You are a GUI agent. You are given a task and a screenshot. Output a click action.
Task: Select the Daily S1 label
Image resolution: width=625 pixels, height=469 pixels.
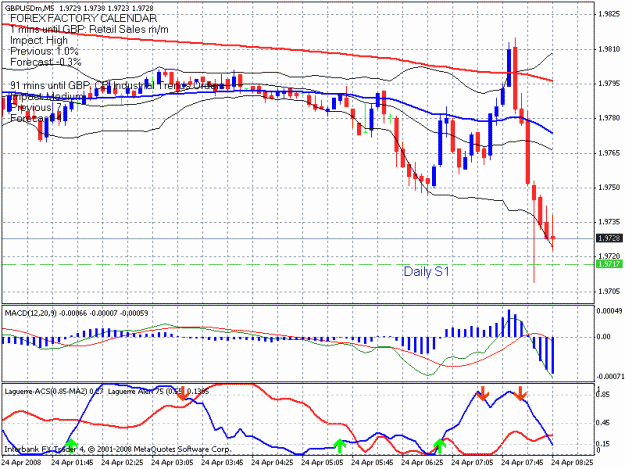pyautogui.click(x=426, y=271)
